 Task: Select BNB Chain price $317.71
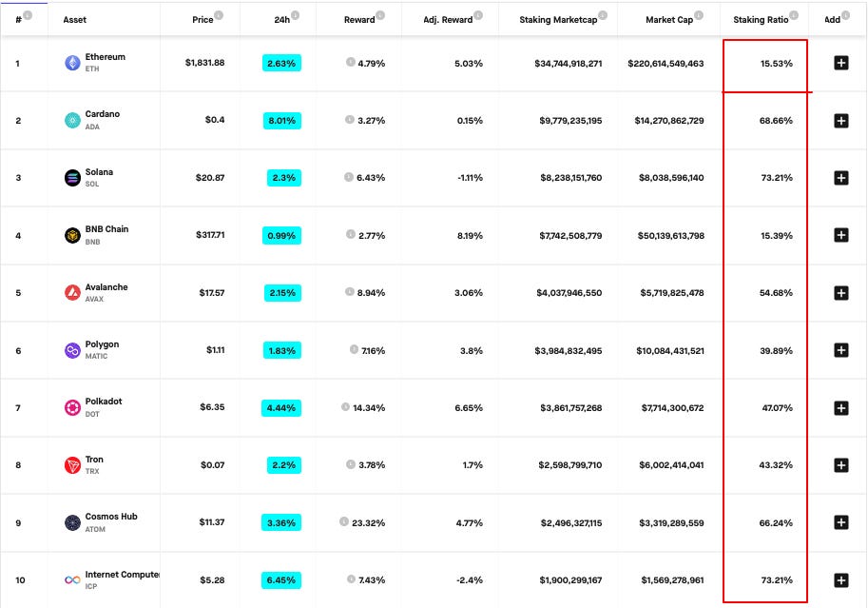click(210, 235)
